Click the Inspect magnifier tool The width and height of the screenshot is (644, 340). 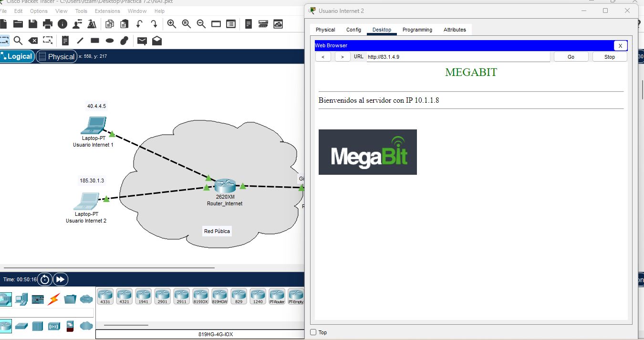[18, 41]
